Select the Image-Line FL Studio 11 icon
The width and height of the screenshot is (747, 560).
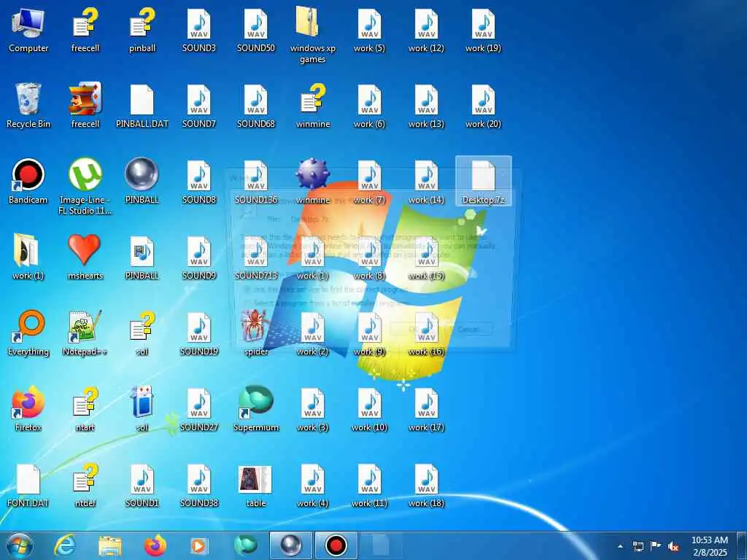(x=85, y=186)
